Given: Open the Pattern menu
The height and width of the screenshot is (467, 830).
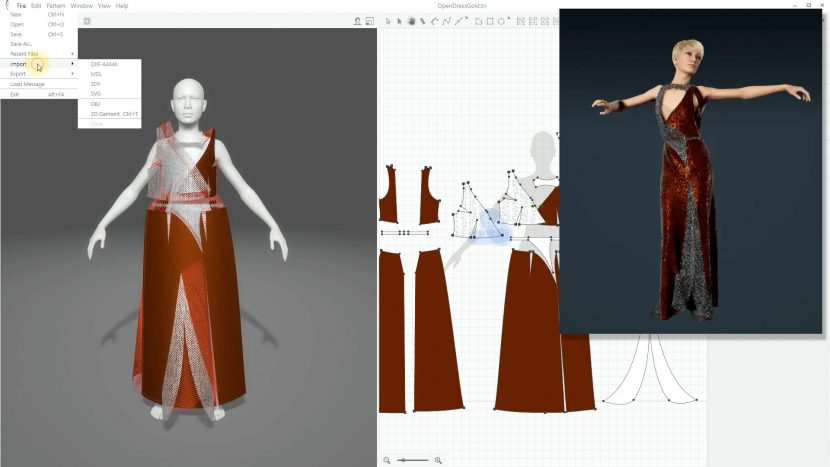Looking at the screenshot, I should 55,6.
